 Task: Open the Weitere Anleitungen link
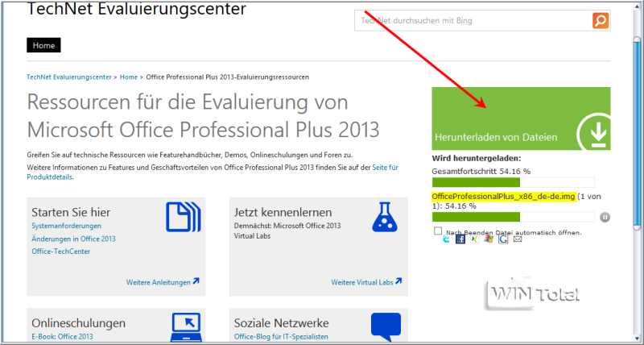[163, 282]
